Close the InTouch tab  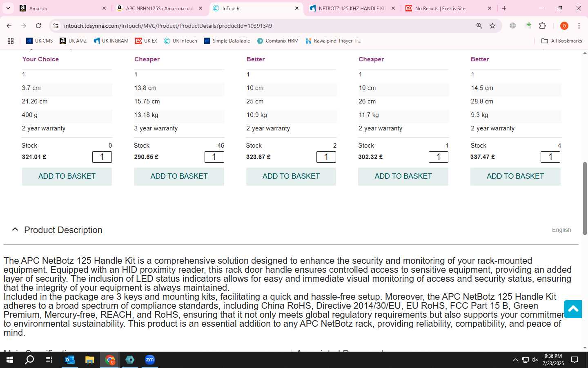coord(297,8)
